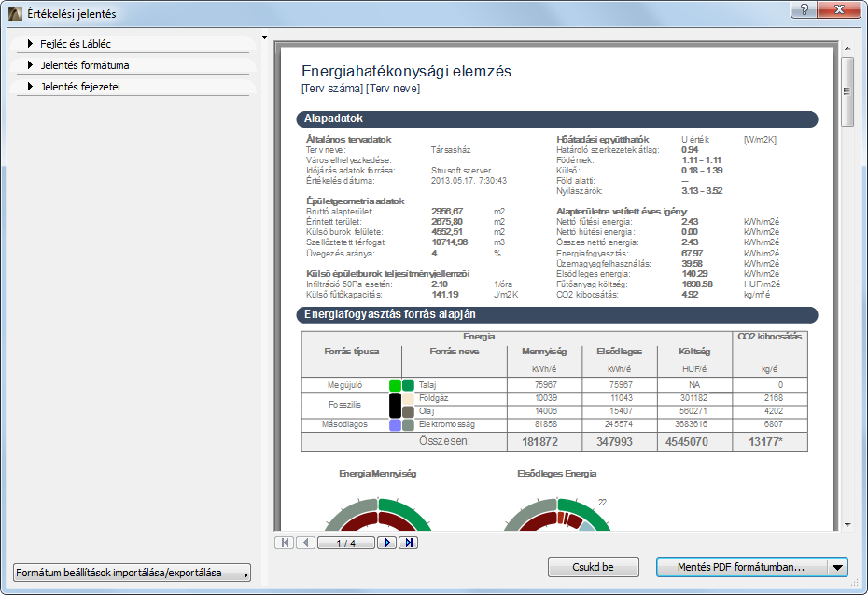Click the CO2 kibocsátás column header

click(x=769, y=337)
